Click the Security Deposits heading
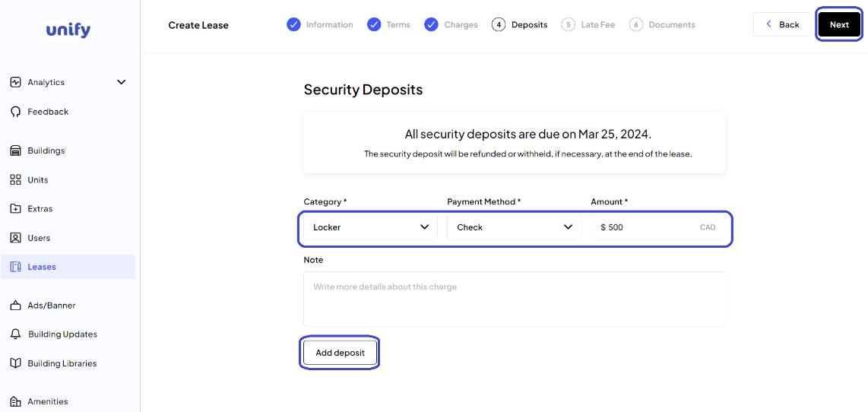 363,90
